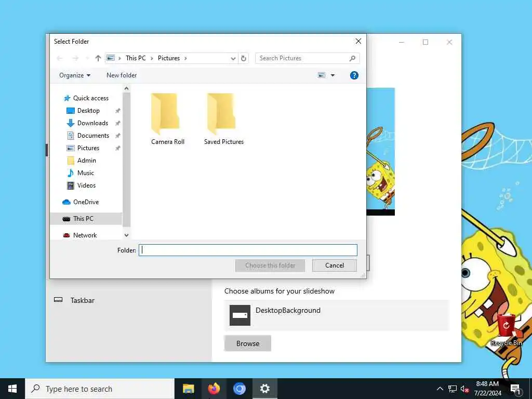Click the Up one level arrow
This screenshot has height=399, width=532.
coord(98,58)
